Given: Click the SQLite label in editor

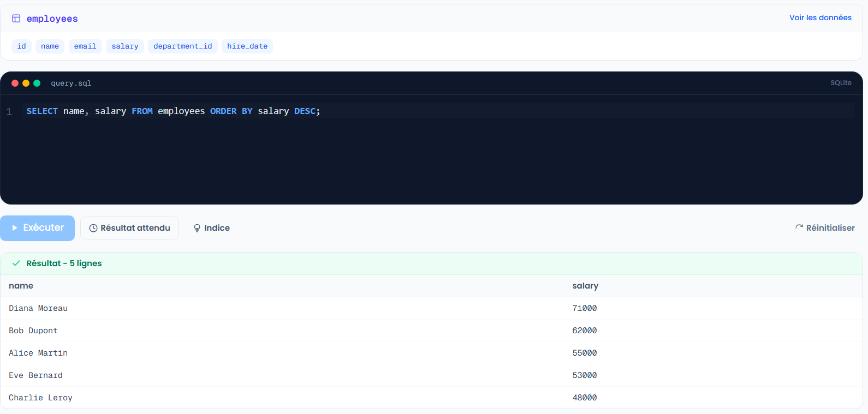Looking at the screenshot, I should (x=841, y=83).
